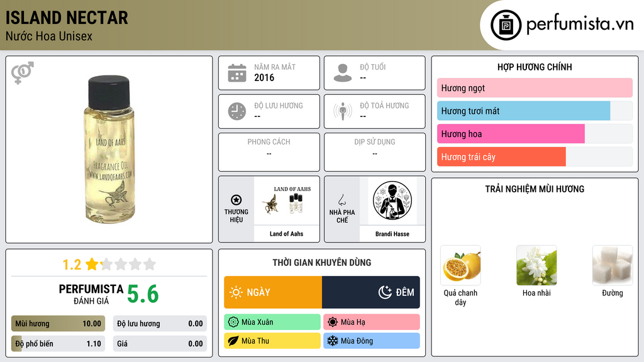Click the Phong cách card
The width and height of the screenshot is (644, 362).
tap(269, 152)
